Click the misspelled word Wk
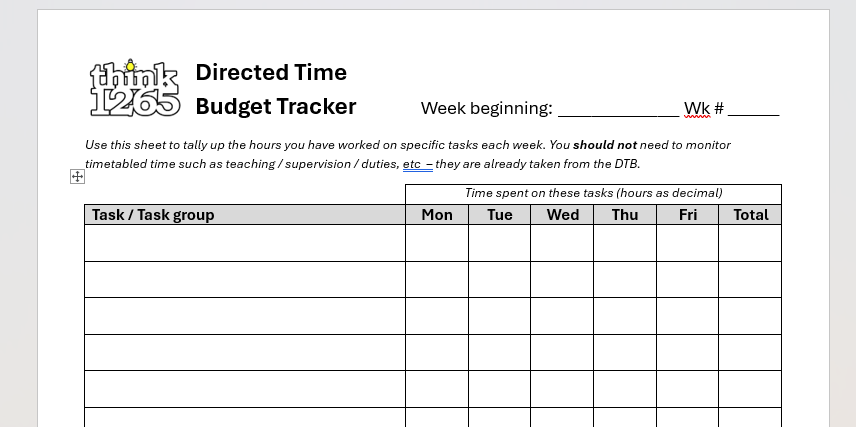The image size is (856, 427). click(x=697, y=108)
